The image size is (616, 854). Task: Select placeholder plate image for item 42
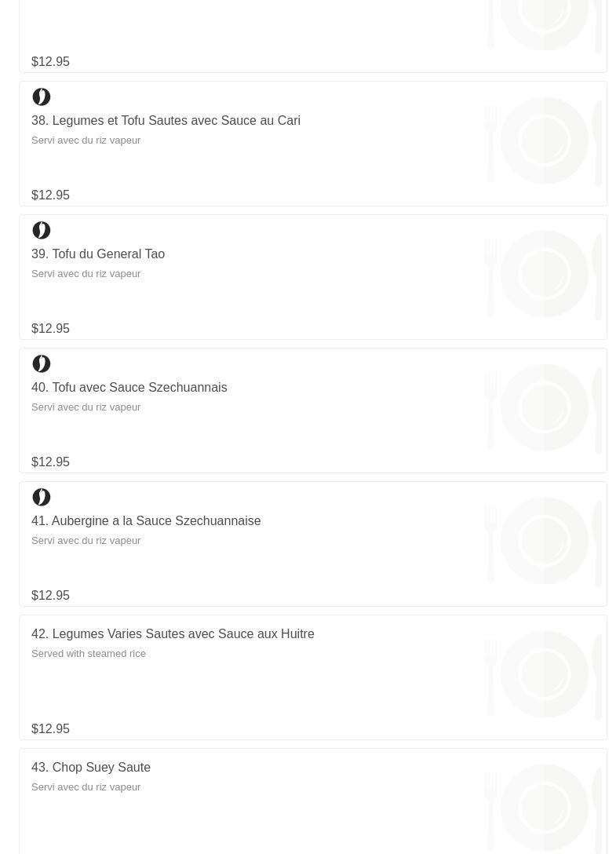click(544, 674)
